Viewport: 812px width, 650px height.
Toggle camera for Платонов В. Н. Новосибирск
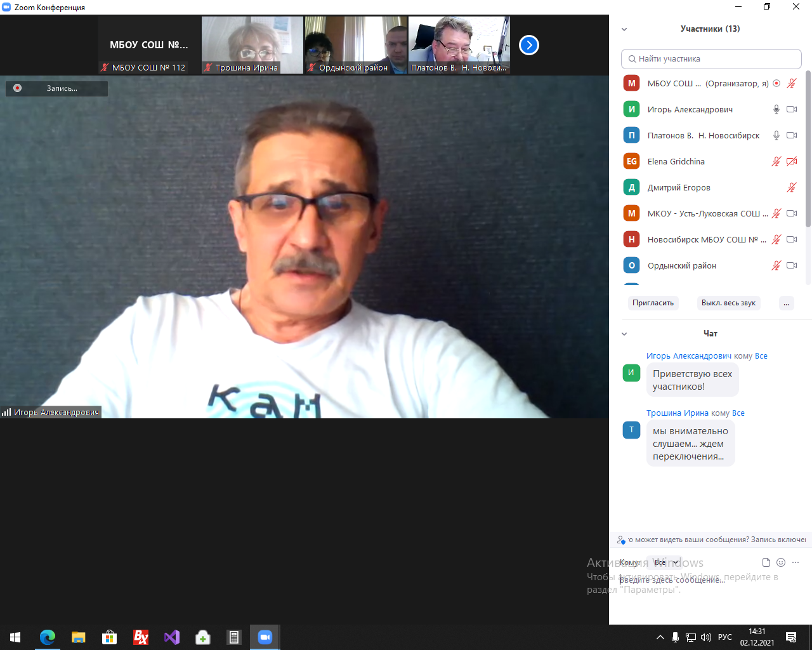[792, 135]
